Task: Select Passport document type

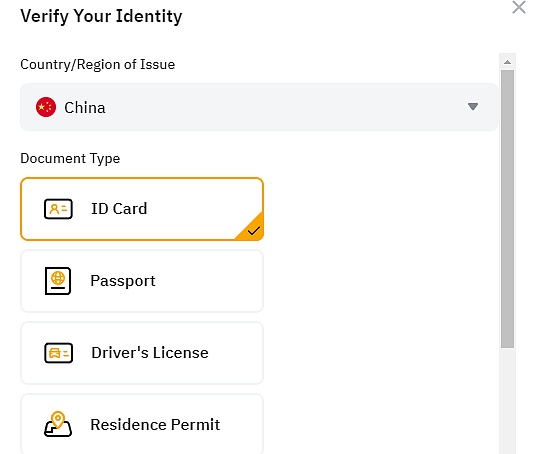Action: pos(142,281)
